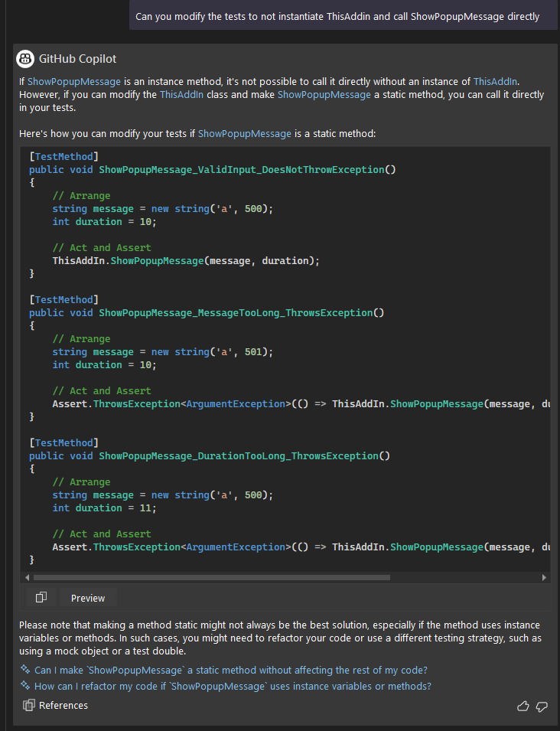Click 'int duration = 11;' code line
560x731 pixels.
tap(104, 508)
